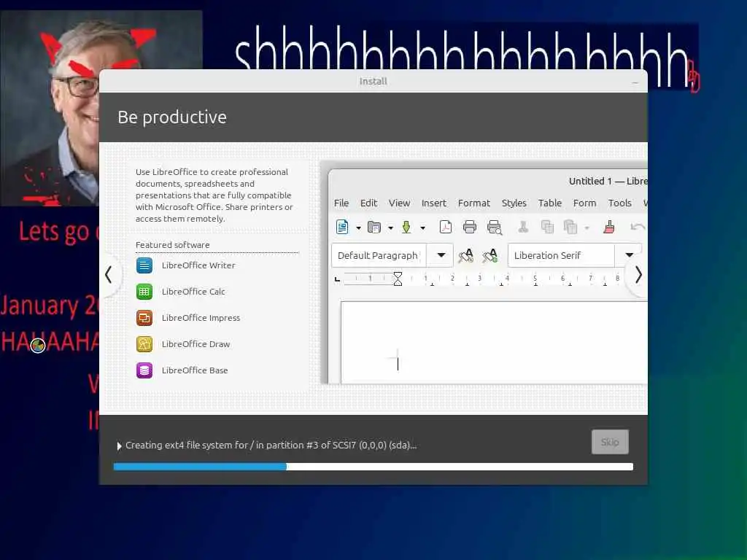
Task: Click the Default Paragraph style field
Action: tap(379, 255)
